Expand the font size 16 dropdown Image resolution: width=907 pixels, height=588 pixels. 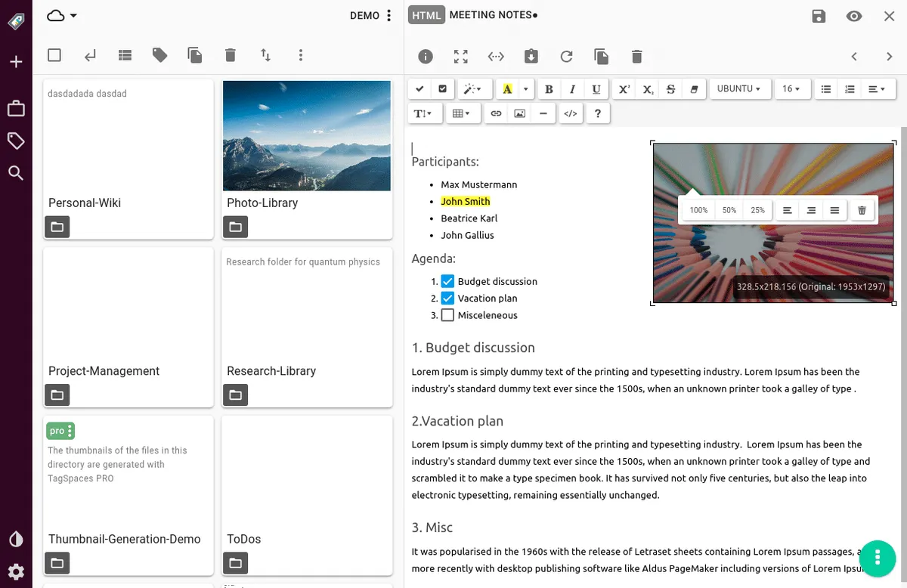click(791, 89)
